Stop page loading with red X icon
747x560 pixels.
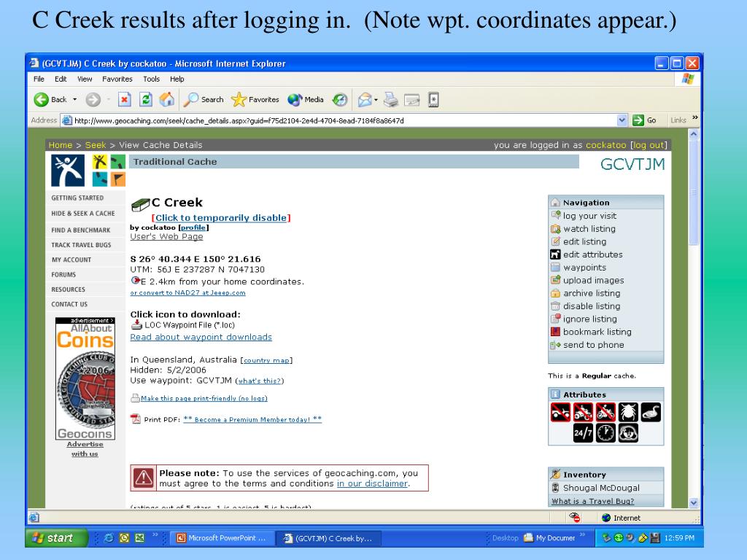click(x=124, y=99)
